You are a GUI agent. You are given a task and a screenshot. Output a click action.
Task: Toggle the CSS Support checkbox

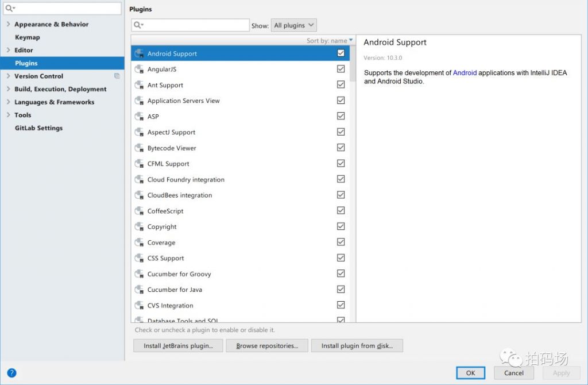click(x=341, y=258)
